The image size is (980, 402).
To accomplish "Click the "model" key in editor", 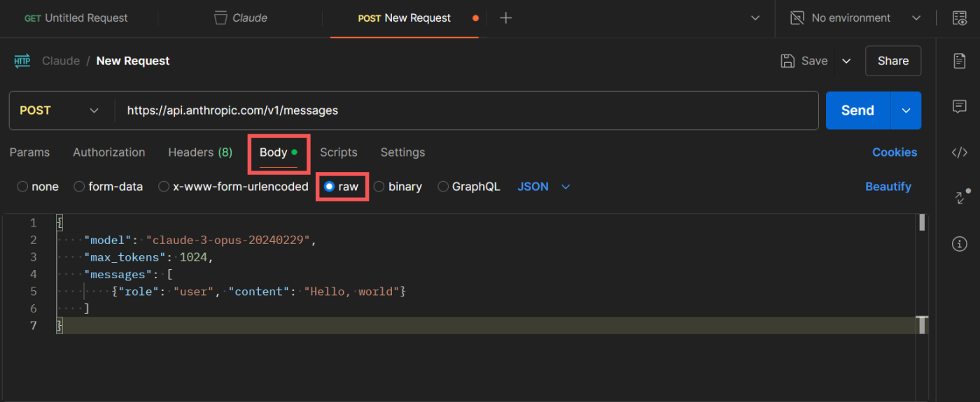I will point(108,240).
